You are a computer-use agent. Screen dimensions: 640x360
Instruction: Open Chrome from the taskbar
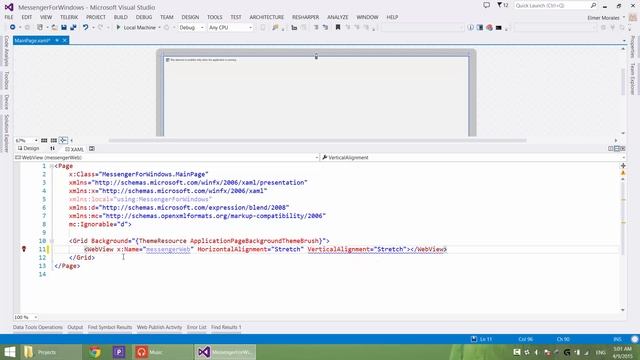[x=95, y=352]
